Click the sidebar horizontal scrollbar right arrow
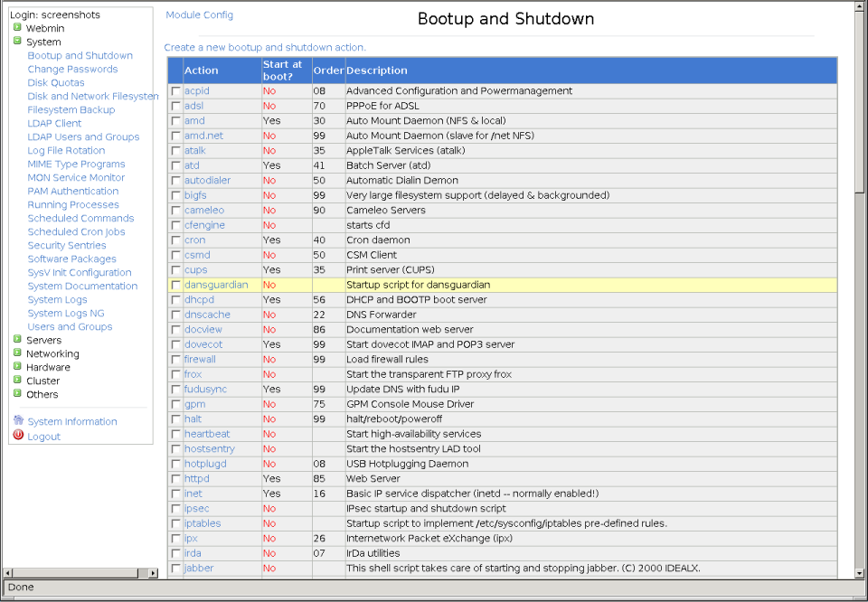Viewport: 868px width, 602px height. pos(154,573)
